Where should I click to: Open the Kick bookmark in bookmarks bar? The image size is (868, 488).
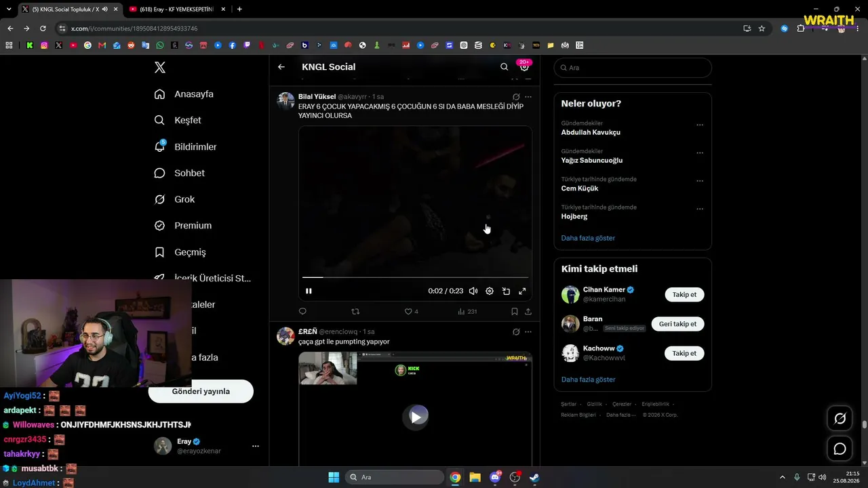click(30, 45)
